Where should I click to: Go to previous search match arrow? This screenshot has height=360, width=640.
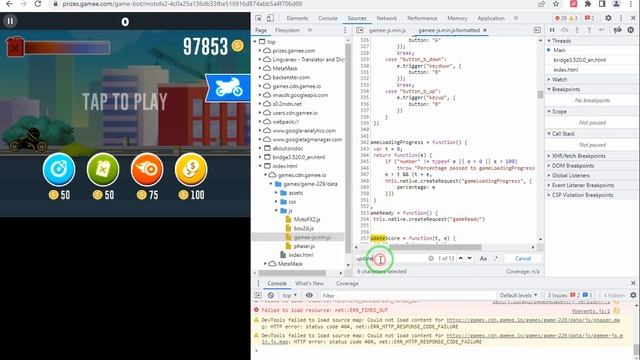460,258
